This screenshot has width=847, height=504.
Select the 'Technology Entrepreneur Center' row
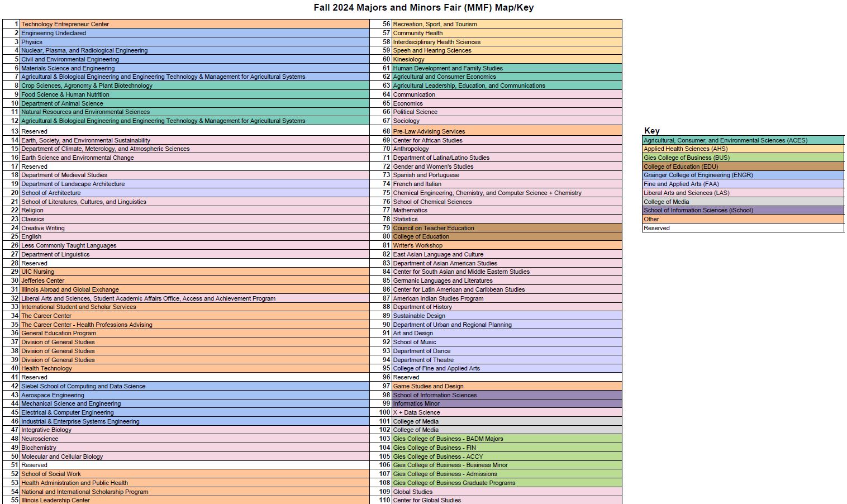194,24
